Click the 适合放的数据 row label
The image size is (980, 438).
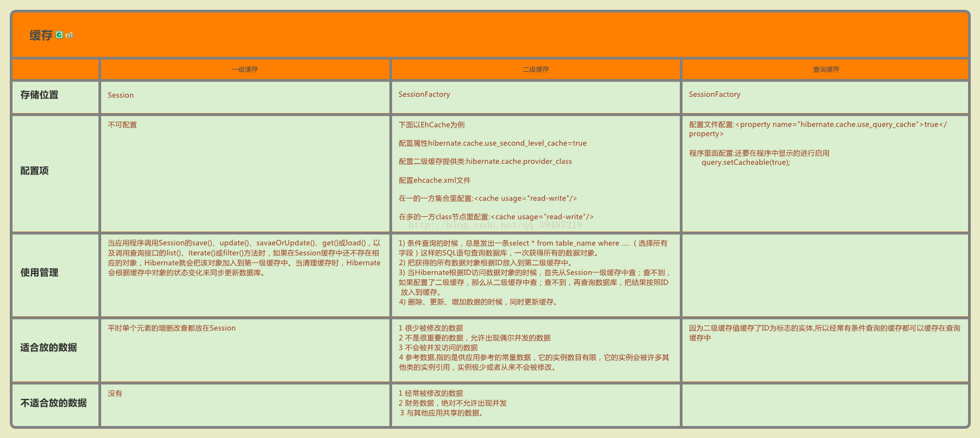(x=48, y=347)
